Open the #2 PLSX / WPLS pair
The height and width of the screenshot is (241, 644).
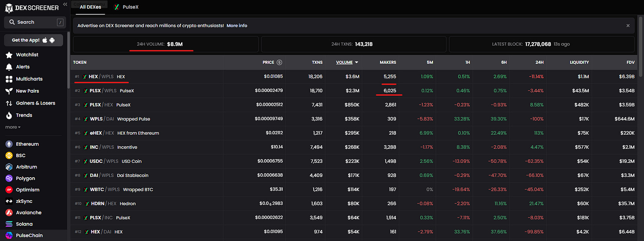tap(354, 91)
